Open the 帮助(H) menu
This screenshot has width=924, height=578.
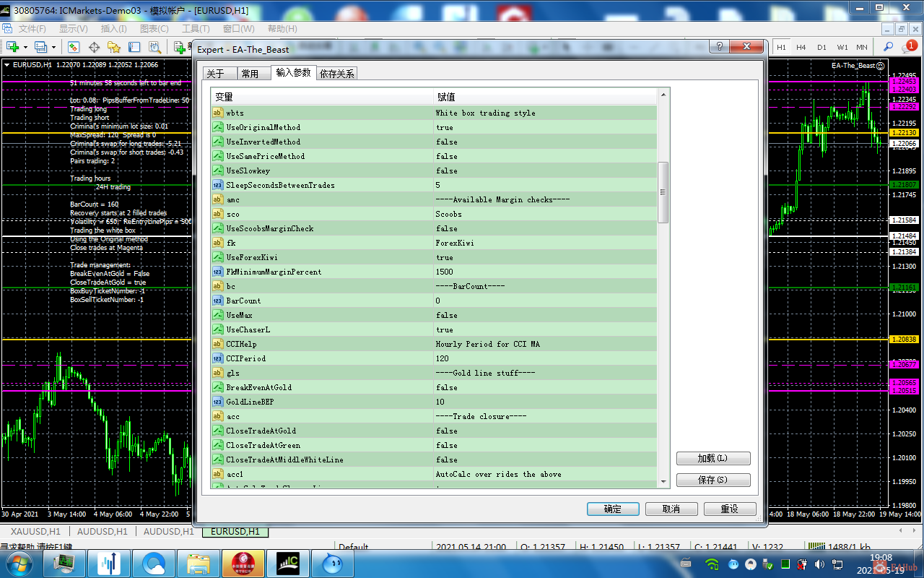(282, 29)
